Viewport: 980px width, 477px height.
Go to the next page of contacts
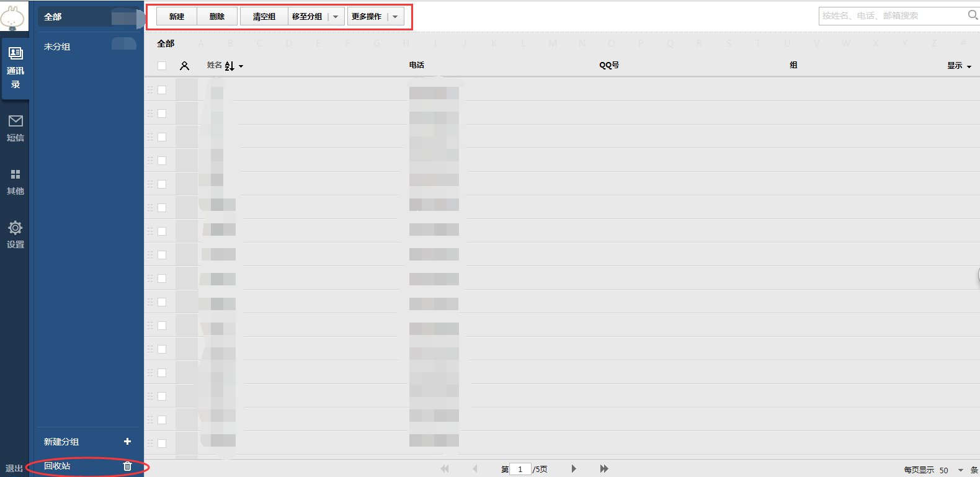(574, 469)
